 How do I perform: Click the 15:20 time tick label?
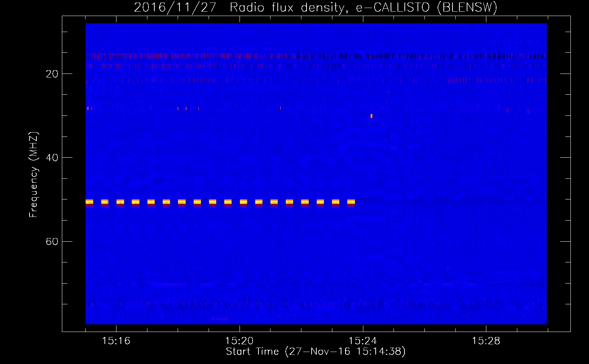pyautogui.click(x=239, y=341)
